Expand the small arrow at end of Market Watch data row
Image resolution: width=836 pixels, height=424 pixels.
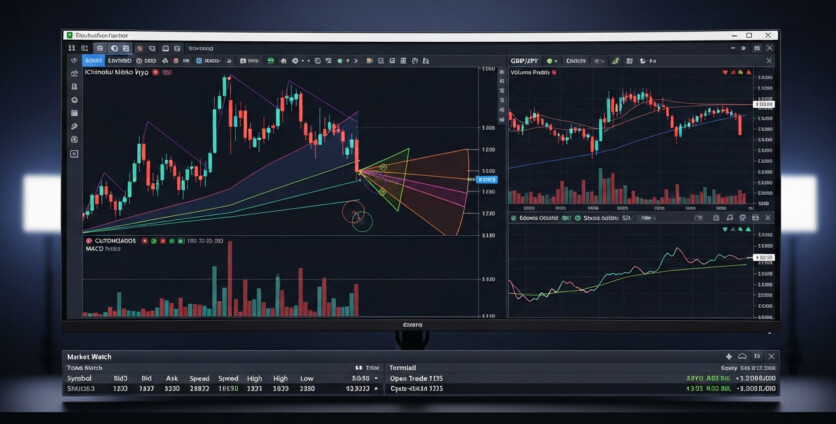(377, 389)
